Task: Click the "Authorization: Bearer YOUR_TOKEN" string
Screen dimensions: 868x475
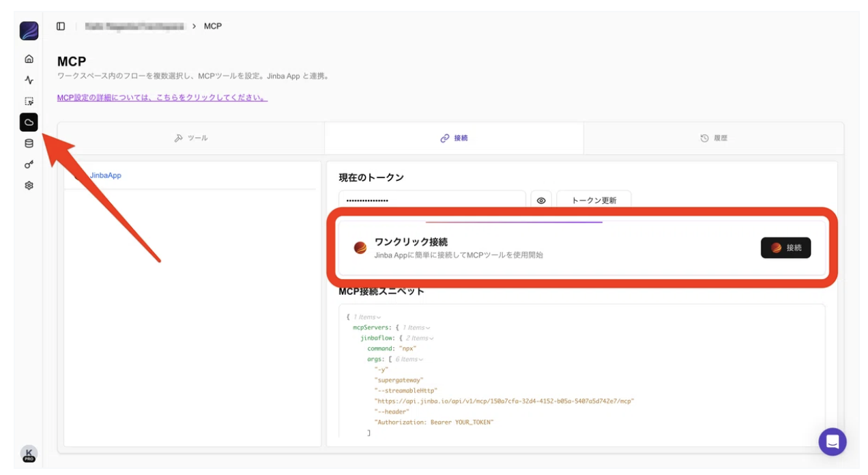Action: (434, 422)
